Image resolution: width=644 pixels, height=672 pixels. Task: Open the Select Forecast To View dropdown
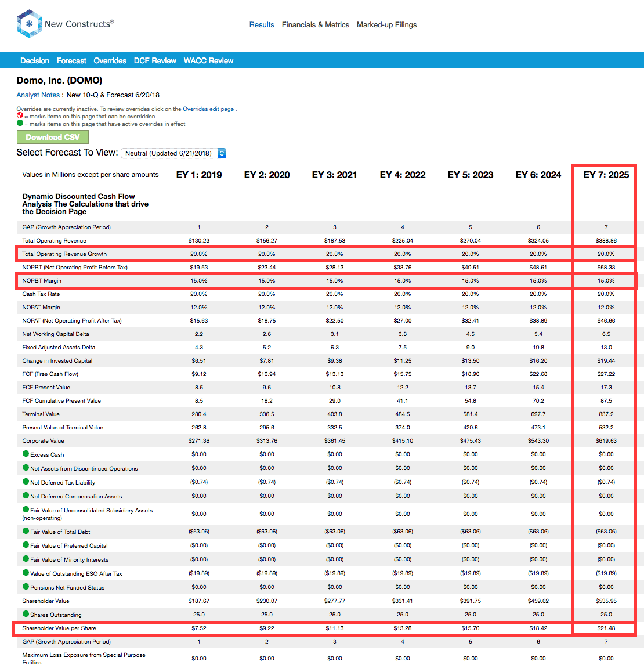173,153
